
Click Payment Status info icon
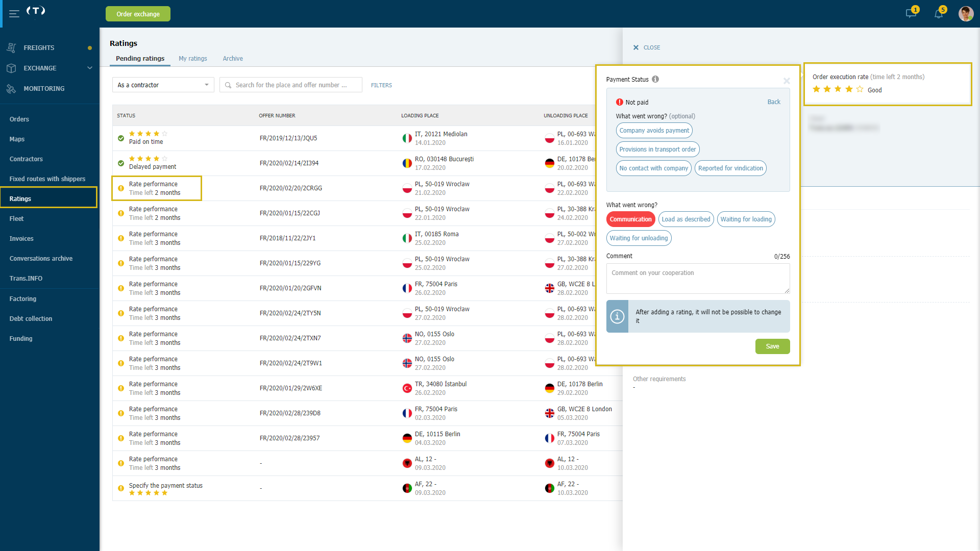(655, 79)
